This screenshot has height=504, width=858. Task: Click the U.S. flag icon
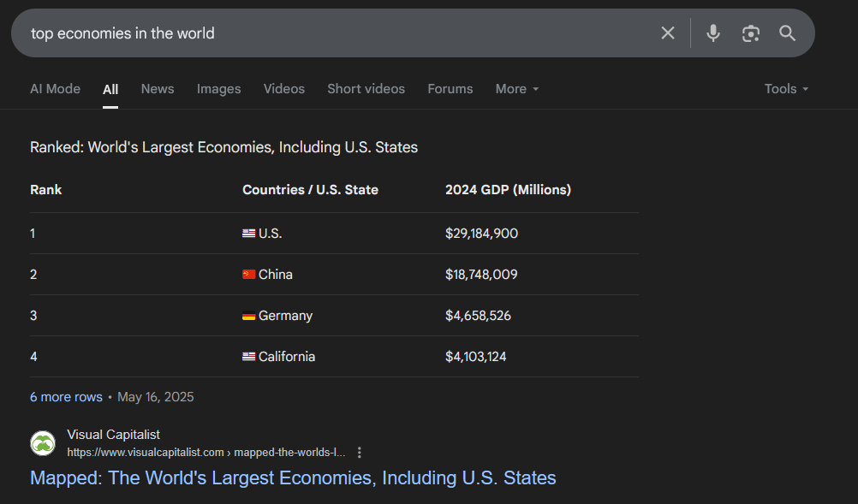click(249, 234)
